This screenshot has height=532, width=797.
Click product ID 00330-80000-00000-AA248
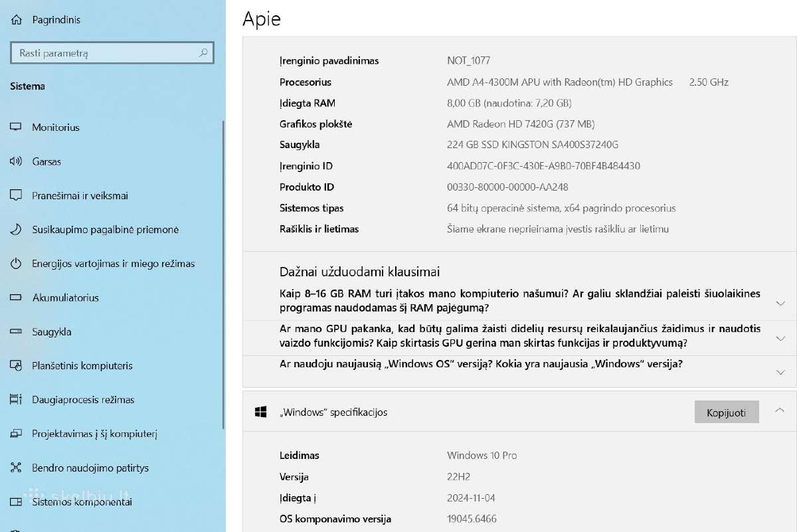(507, 187)
